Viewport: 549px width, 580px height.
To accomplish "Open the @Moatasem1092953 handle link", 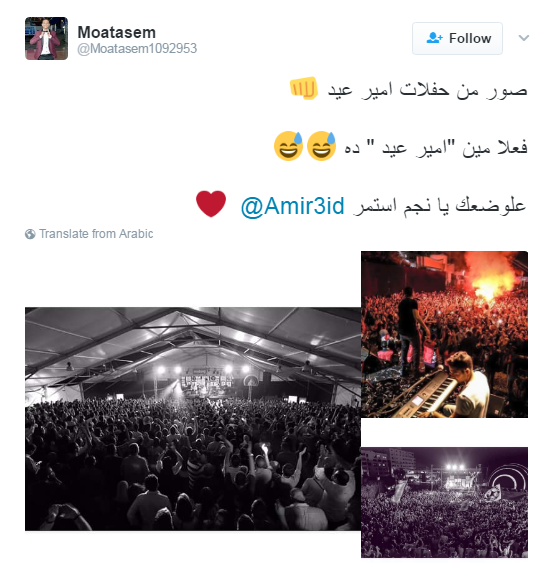I will (137, 48).
